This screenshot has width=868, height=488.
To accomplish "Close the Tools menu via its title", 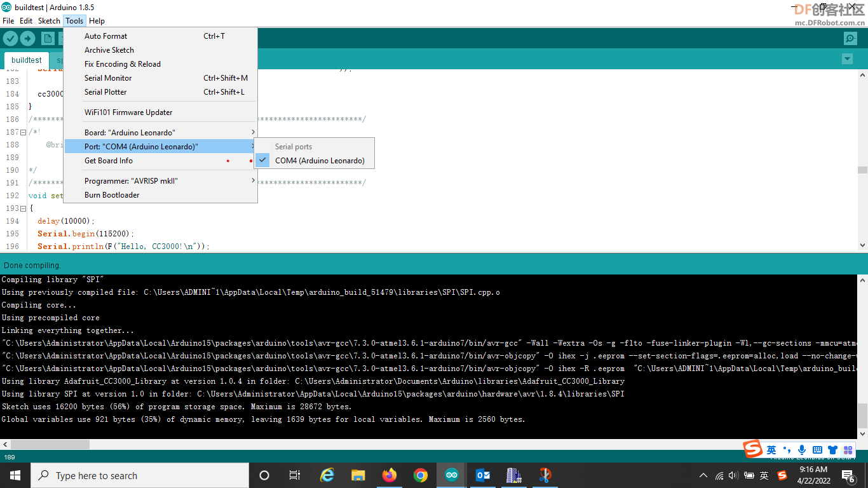I will tap(74, 21).
